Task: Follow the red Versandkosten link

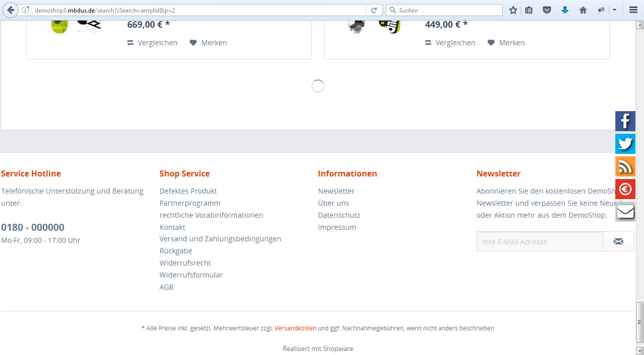Action: (x=295, y=328)
